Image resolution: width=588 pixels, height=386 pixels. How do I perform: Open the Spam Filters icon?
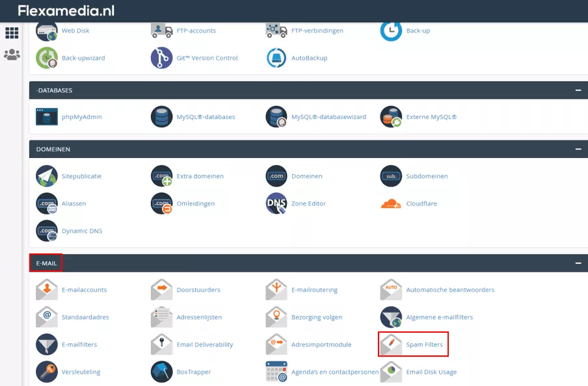[x=391, y=344]
